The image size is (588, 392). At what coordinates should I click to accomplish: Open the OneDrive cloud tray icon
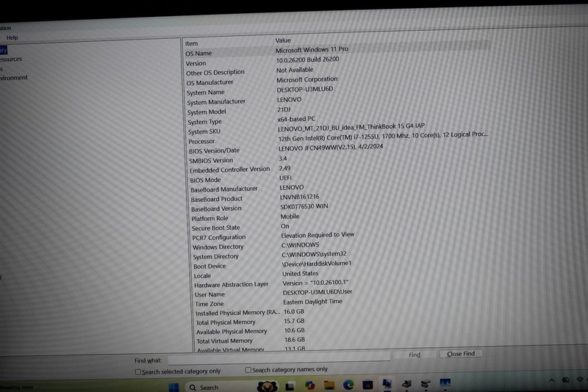[566, 380]
